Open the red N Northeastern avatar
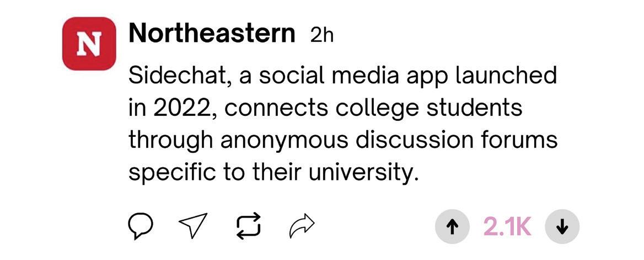Viewport: 644px width, 260px height. [89, 44]
